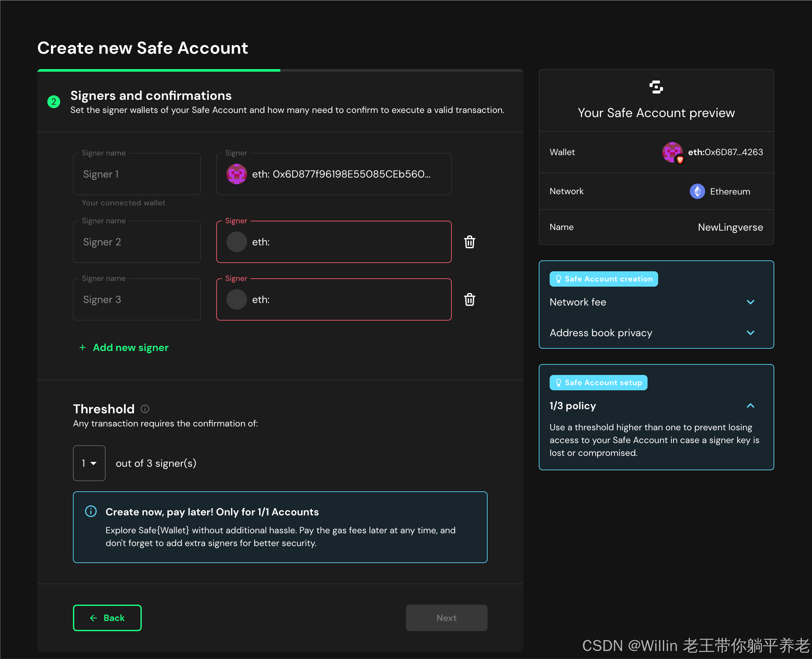Delete Signer 2 with trash icon
812x659 pixels.
[469, 242]
